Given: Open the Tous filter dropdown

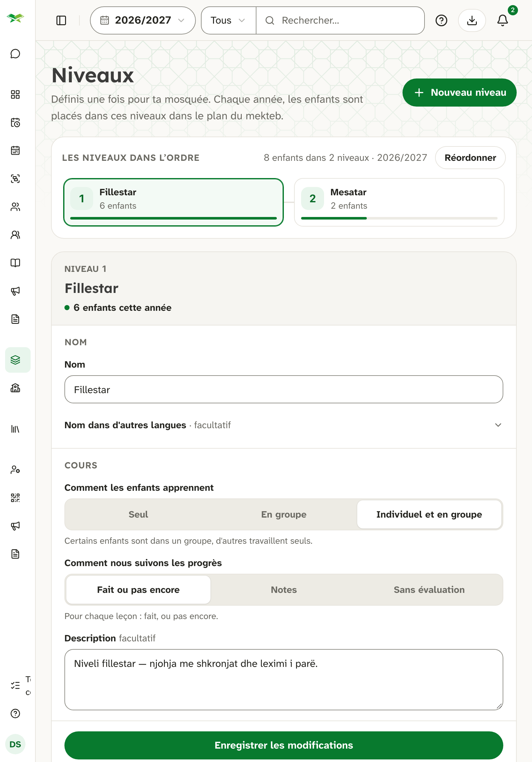Looking at the screenshot, I should (228, 20).
